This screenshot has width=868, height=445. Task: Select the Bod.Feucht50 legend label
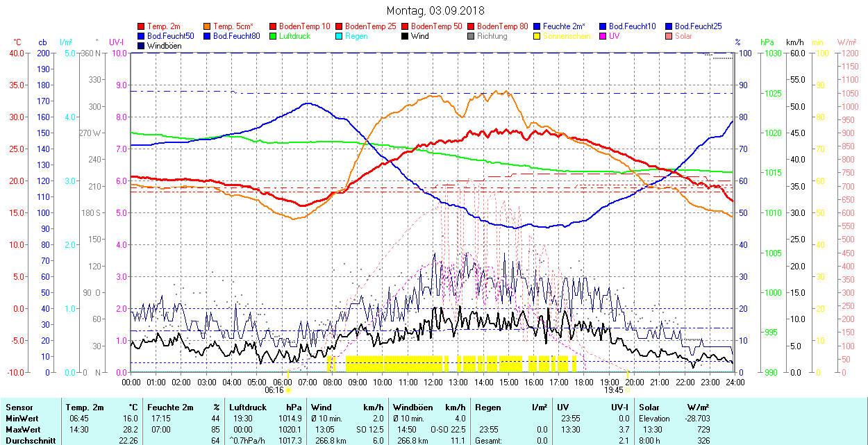click(170, 36)
